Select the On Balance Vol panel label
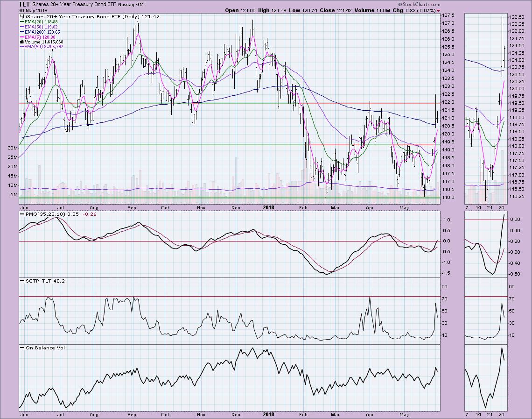The image size is (532, 419). point(40,347)
